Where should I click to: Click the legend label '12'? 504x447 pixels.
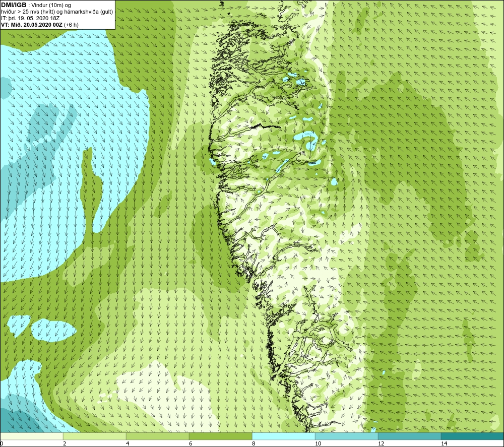[381, 443]
